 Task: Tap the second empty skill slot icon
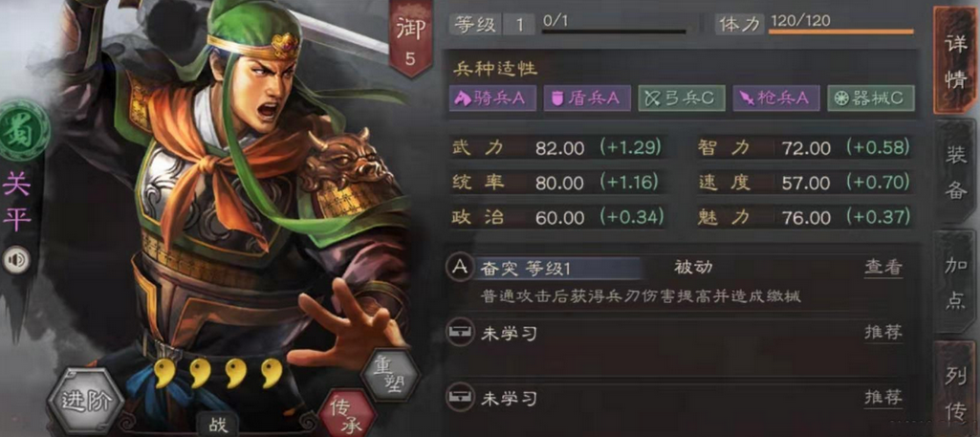click(459, 398)
